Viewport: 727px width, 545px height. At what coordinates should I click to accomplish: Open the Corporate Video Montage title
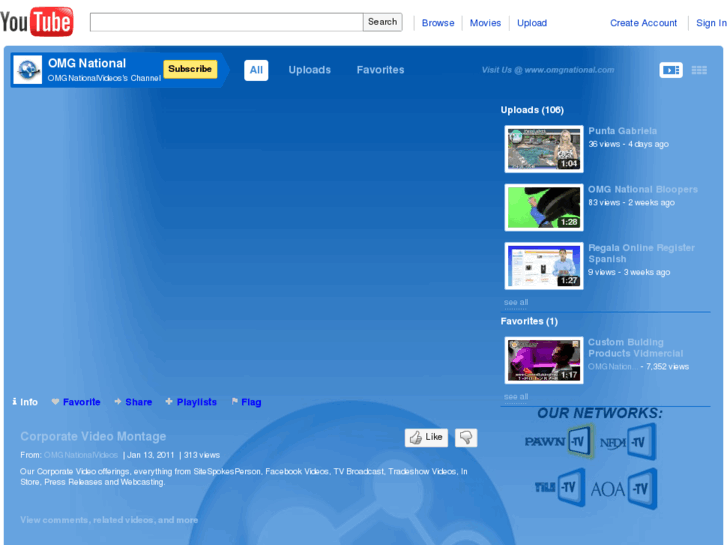click(x=93, y=436)
